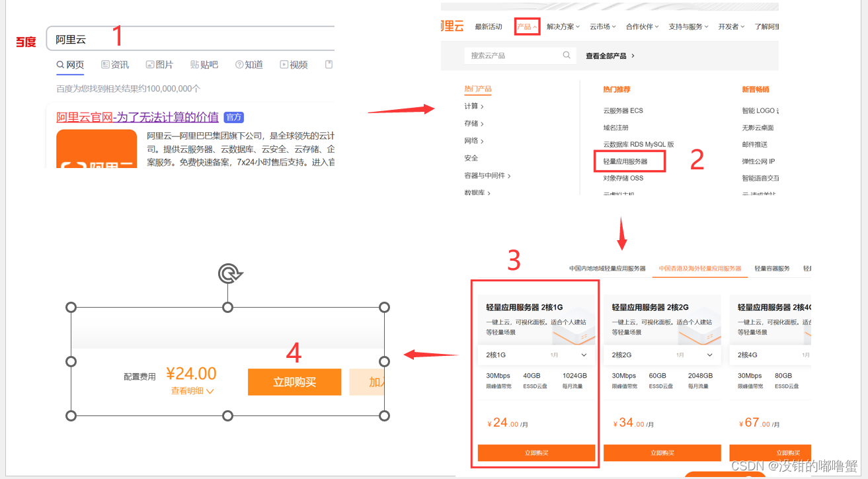Click the Aliyun logo in the site header
The image size is (868, 479).
[x=453, y=26]
